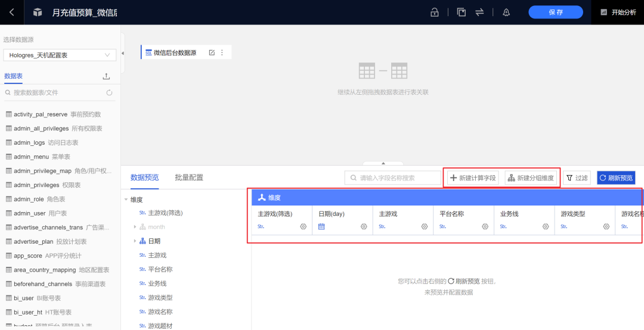Viewport: 644px width, 330px height.
Task: Click the table icon beside app_score
Action: [9, 256]
